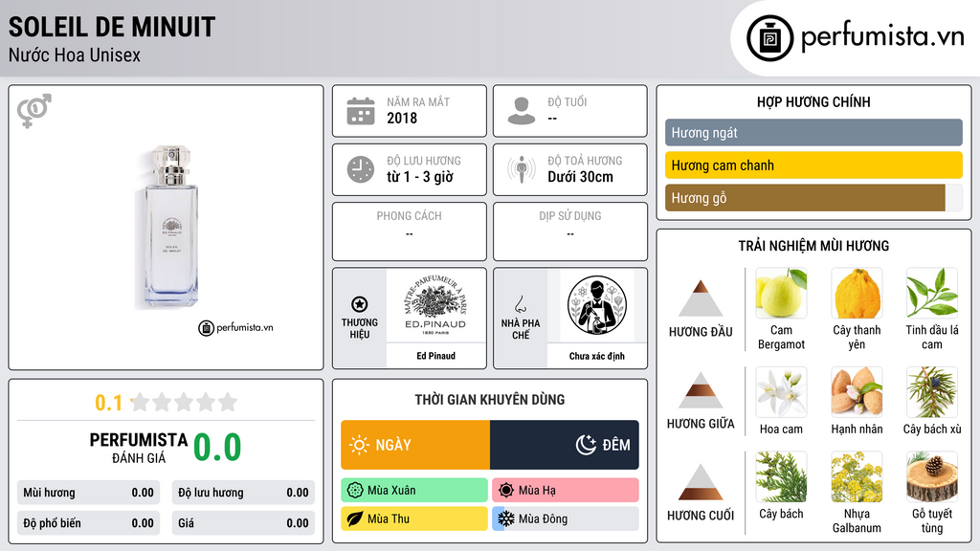This screenshot has width=980, height=551.
Task: Click the Phong cách info box
Action: 410,231
